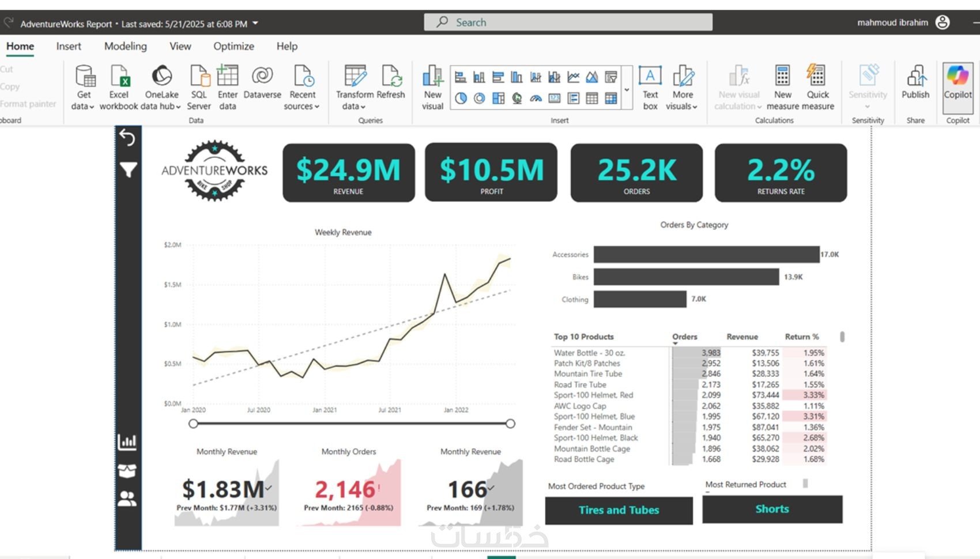This screenshot has height=559, width=980.
Task: Sort table by Return % column header
Action: pyautogui.click(x=801, y=337)
